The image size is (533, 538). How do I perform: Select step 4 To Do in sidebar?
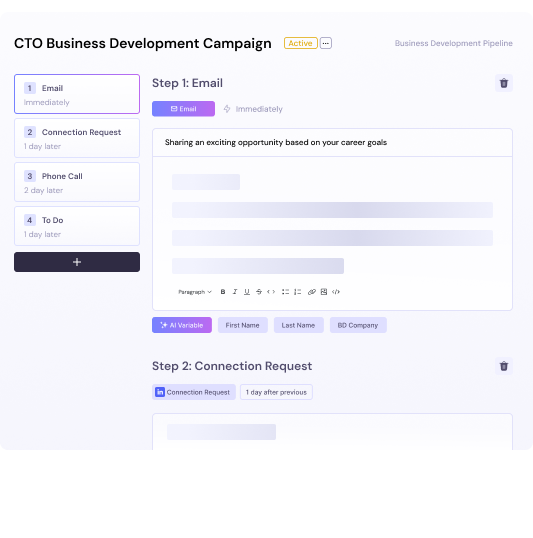(77, 226)
